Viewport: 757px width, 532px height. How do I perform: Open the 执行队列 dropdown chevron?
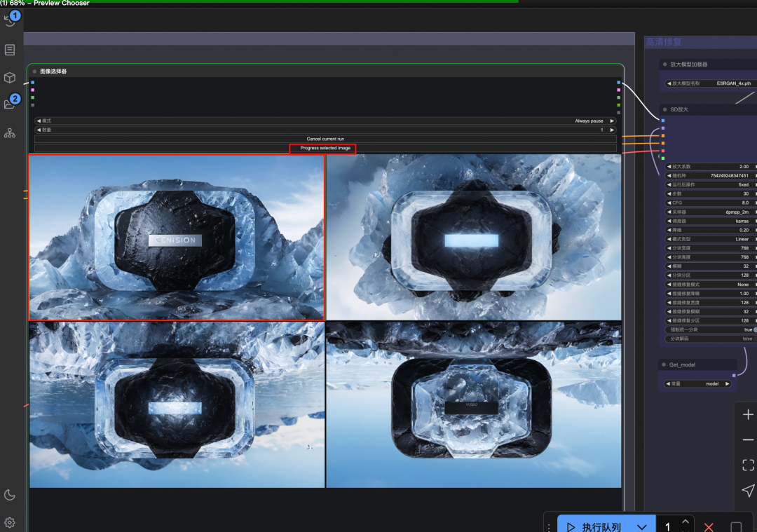(641, 526)
